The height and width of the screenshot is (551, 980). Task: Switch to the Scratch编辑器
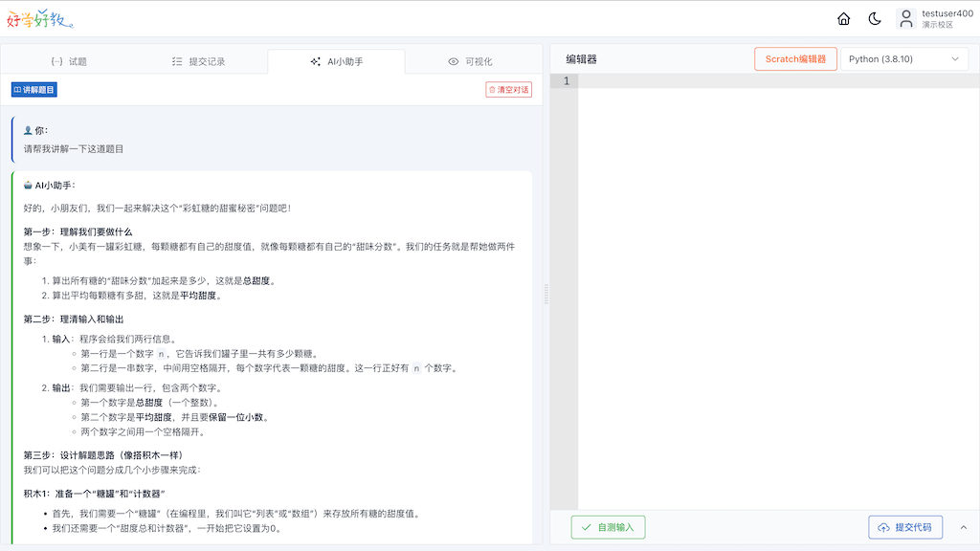[794, 58]
